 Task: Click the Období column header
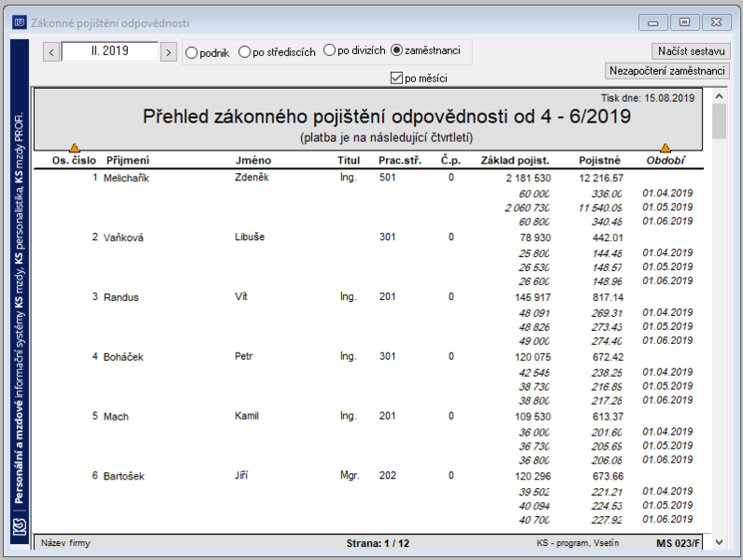coord(665,160)
